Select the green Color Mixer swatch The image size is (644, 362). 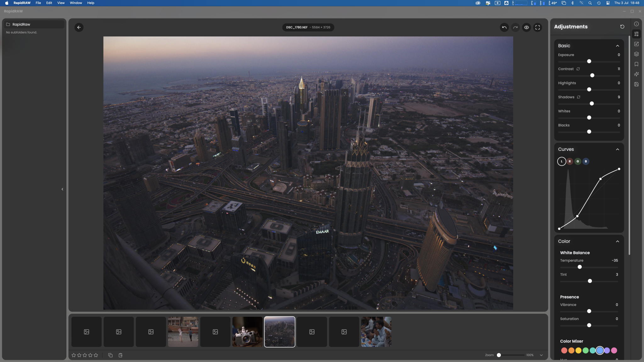pos(586,350)
